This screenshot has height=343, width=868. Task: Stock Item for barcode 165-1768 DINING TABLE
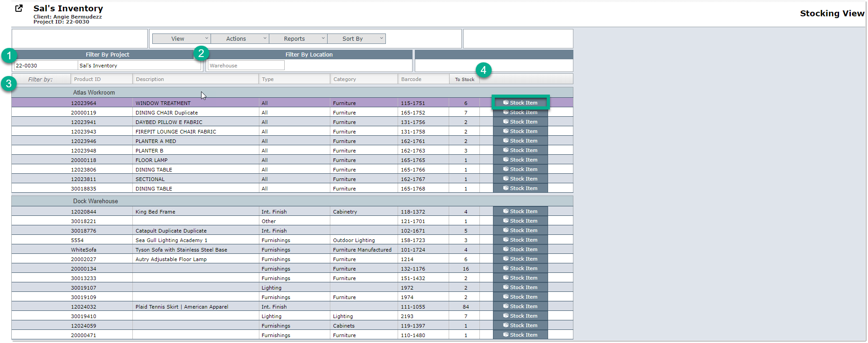coord(521,188)
